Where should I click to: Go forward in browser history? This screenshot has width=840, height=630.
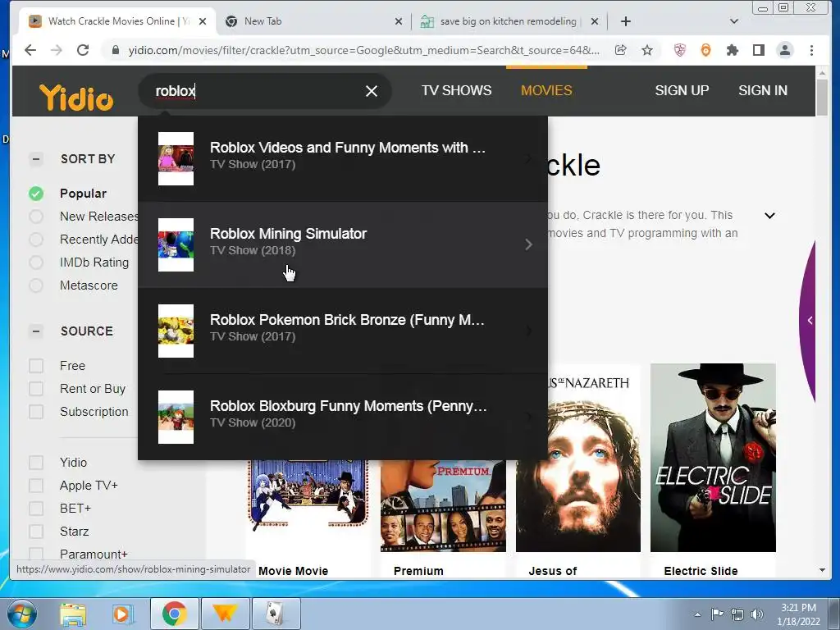point(57,50)
